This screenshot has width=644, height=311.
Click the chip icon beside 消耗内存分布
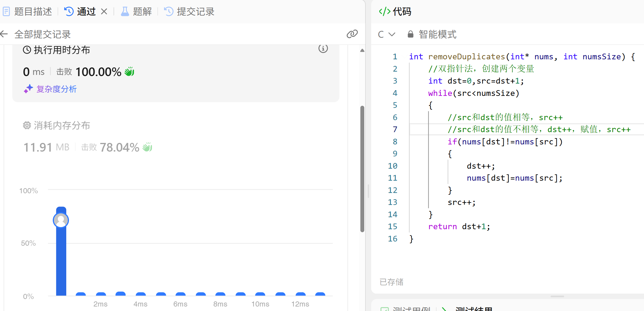tap(27, 125)
